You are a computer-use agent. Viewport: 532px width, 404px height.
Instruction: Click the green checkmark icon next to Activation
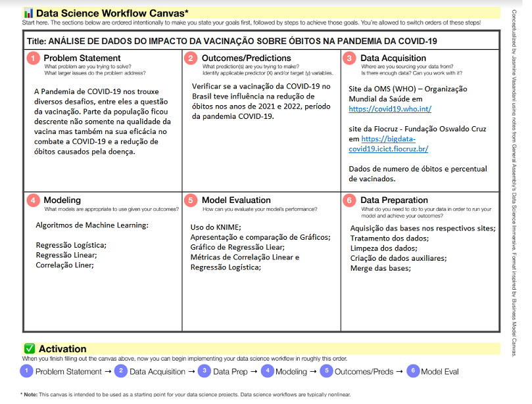pyautogui.click(x=29, y=349)
